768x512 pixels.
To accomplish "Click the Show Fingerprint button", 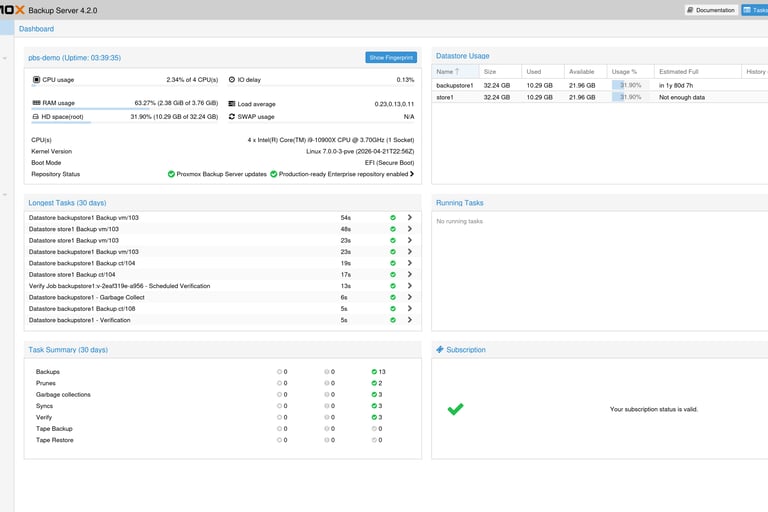I will [x=391, y=57].
